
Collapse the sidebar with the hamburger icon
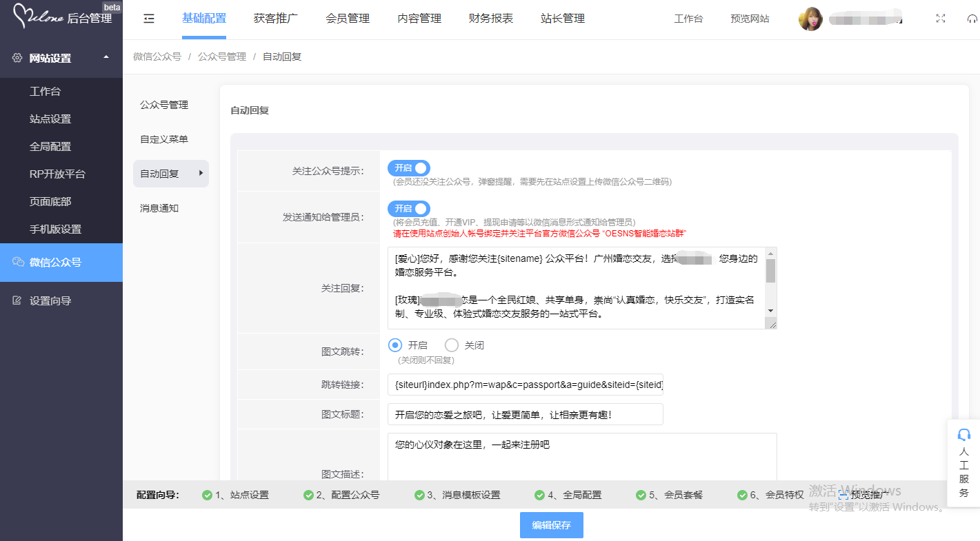click(149, 19)
